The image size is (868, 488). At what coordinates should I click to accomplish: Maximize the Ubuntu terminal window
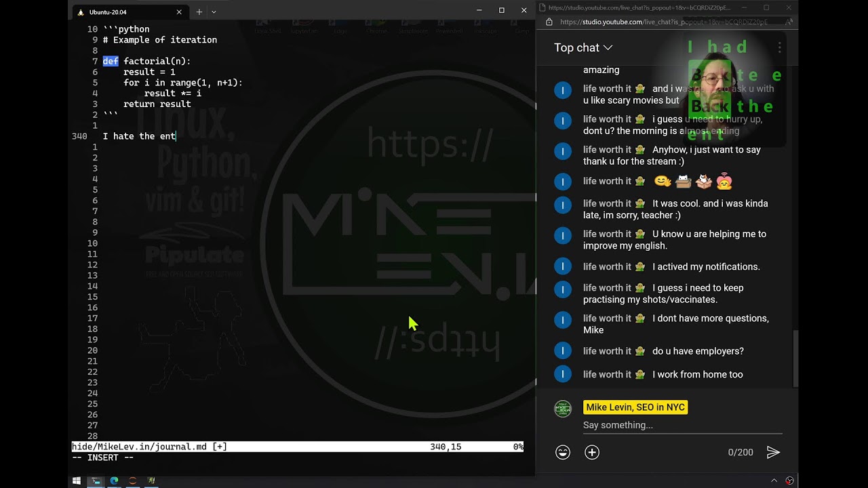[502, 10]
